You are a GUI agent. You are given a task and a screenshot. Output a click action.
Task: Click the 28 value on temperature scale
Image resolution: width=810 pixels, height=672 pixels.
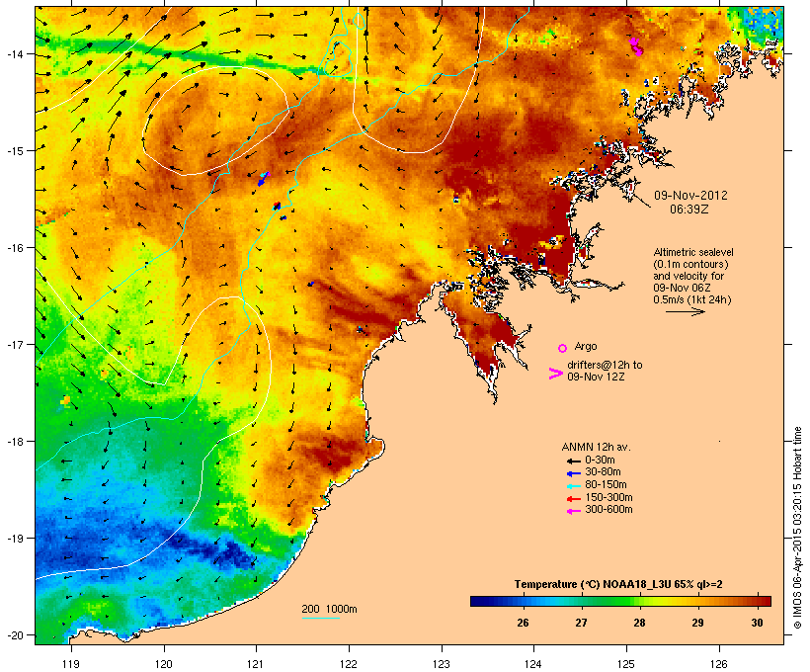click(x=639, y=623)
